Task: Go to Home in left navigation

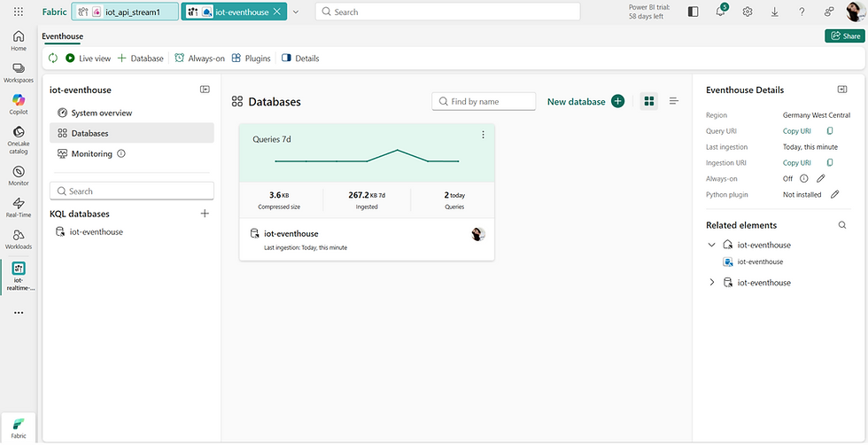Action: [19, 41]
